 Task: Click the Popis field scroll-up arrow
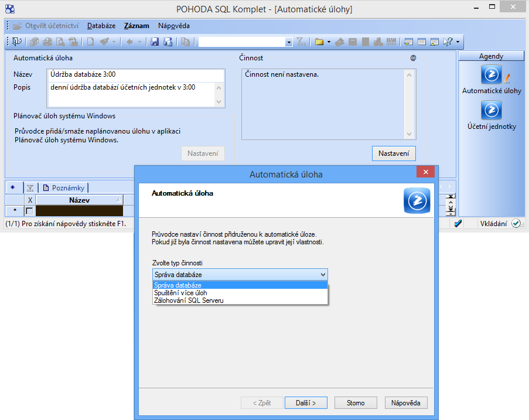(x=219, y=88)
